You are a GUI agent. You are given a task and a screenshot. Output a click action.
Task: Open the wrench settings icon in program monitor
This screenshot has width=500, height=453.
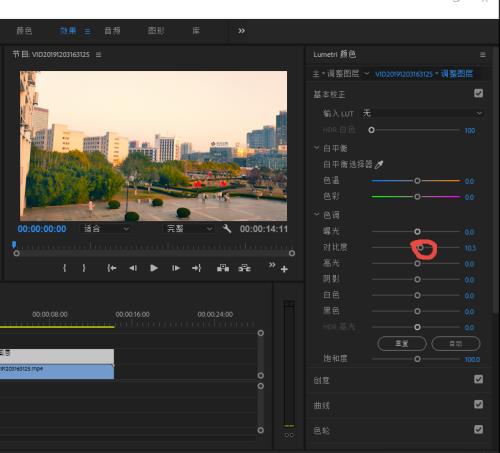[x=227, y=229]
